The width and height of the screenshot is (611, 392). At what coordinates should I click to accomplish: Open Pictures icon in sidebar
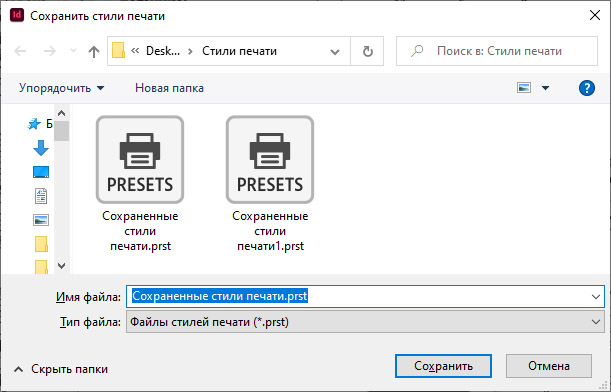coord(41,220)
